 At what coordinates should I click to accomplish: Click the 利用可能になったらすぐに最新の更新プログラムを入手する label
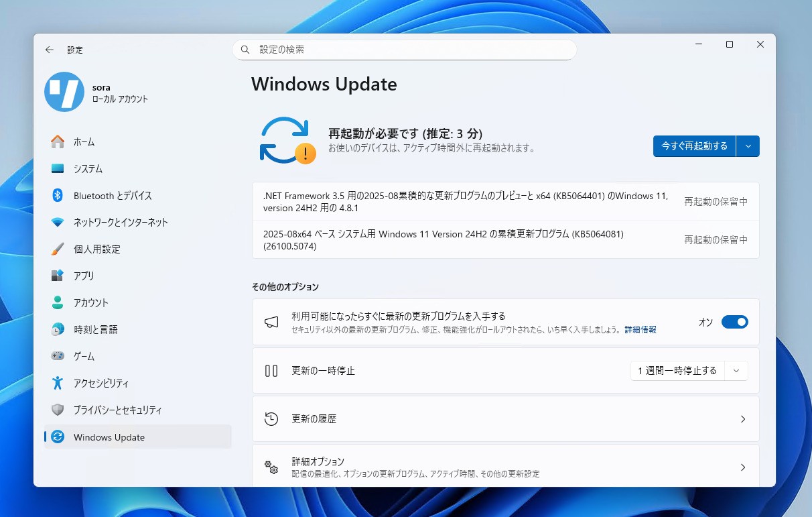click(399, 316)
